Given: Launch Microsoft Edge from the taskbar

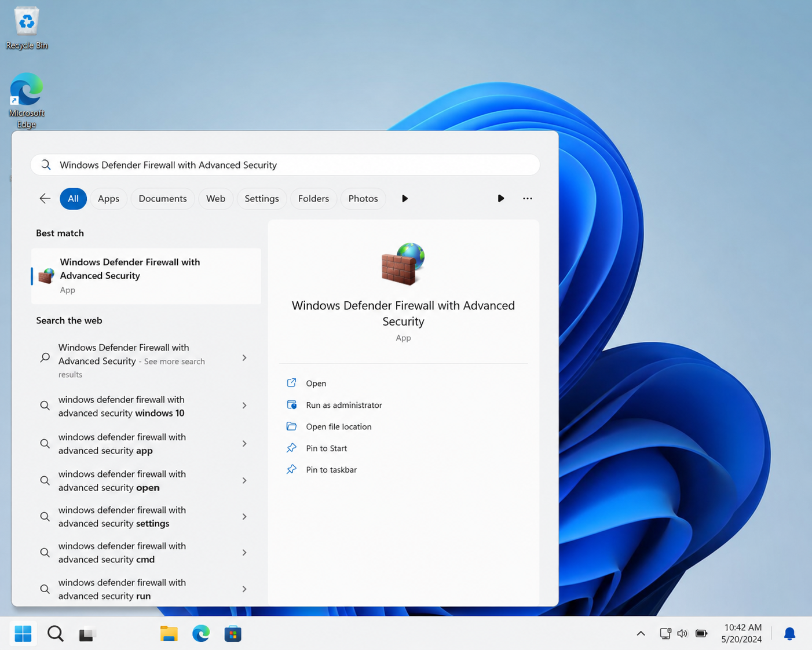Looking at the screenshot, I should coord(201,634).
